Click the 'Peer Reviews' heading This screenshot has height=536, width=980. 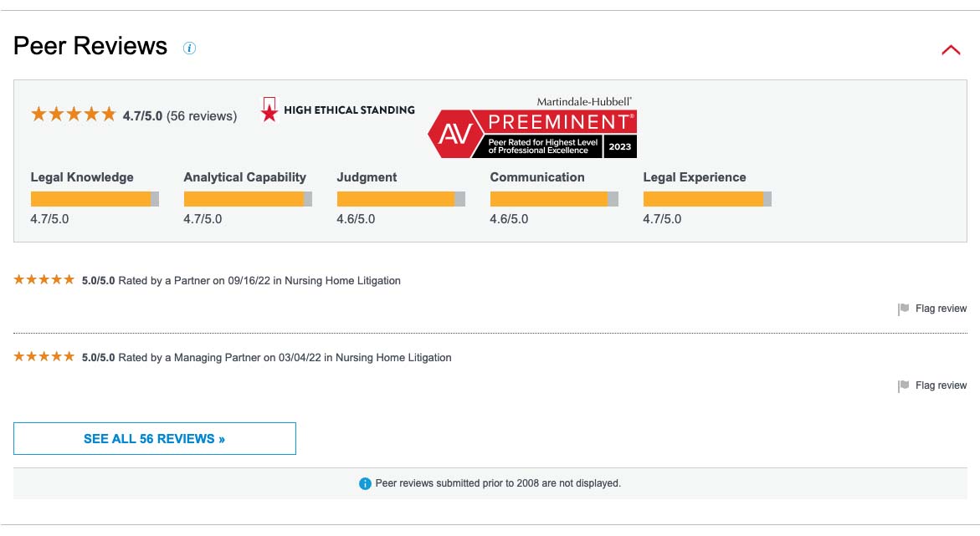tap(90, 46)
